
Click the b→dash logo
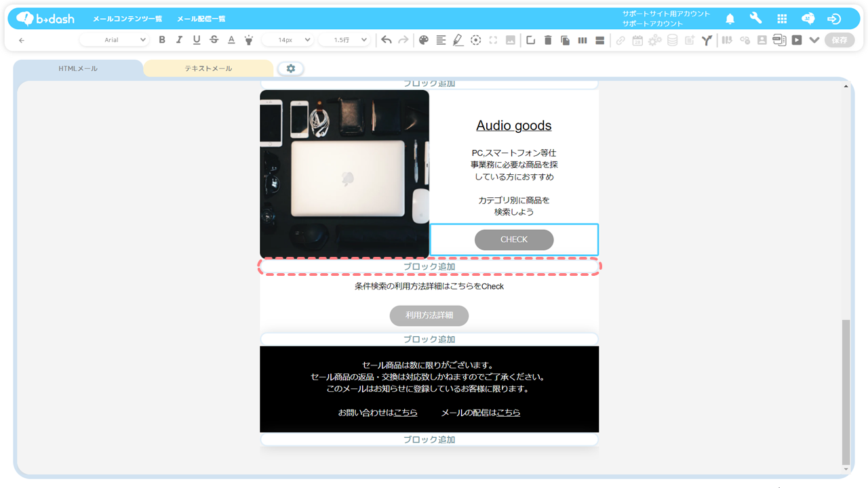(x=45, y=18)
